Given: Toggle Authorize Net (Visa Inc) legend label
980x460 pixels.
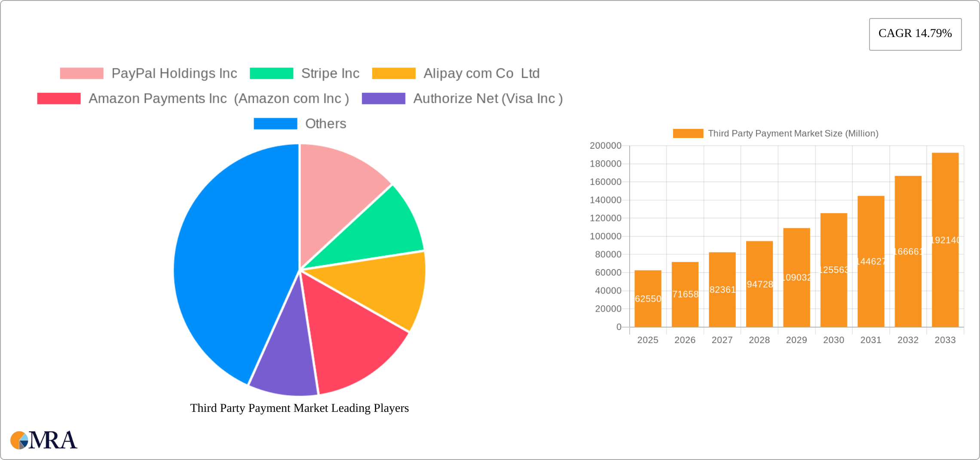Looking at the screenshot, I should tap(488, 98).
